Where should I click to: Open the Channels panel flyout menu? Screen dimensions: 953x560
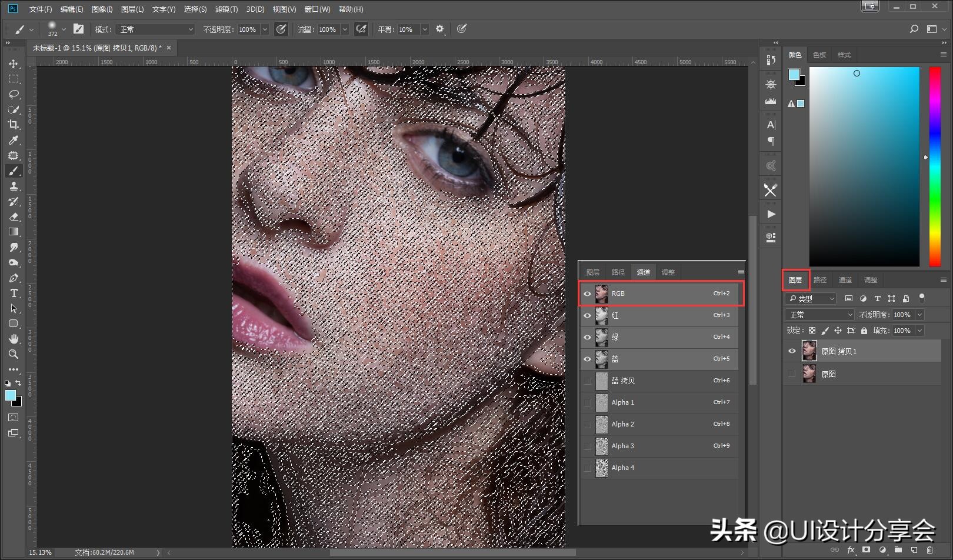[741, 271]
